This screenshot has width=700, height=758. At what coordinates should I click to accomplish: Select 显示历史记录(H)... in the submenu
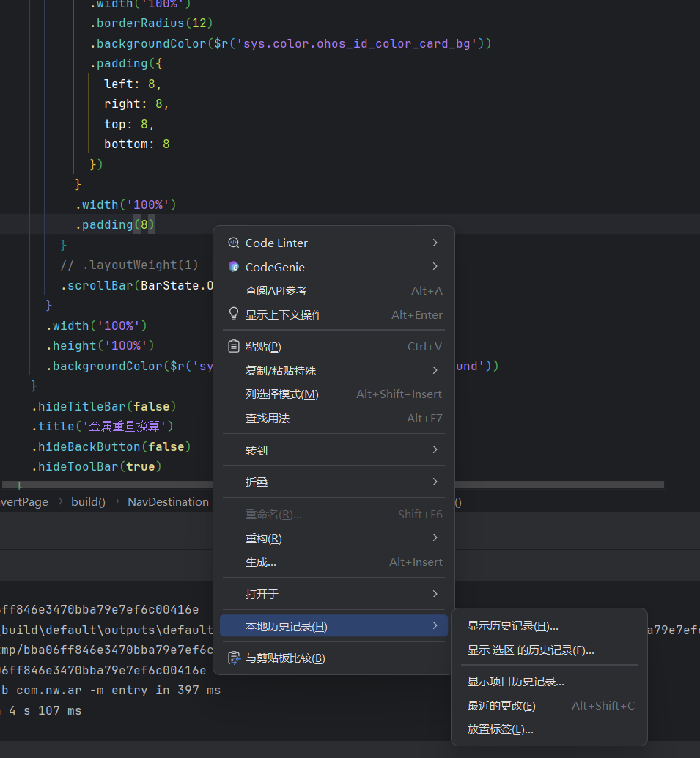click(x=549, y=626)
